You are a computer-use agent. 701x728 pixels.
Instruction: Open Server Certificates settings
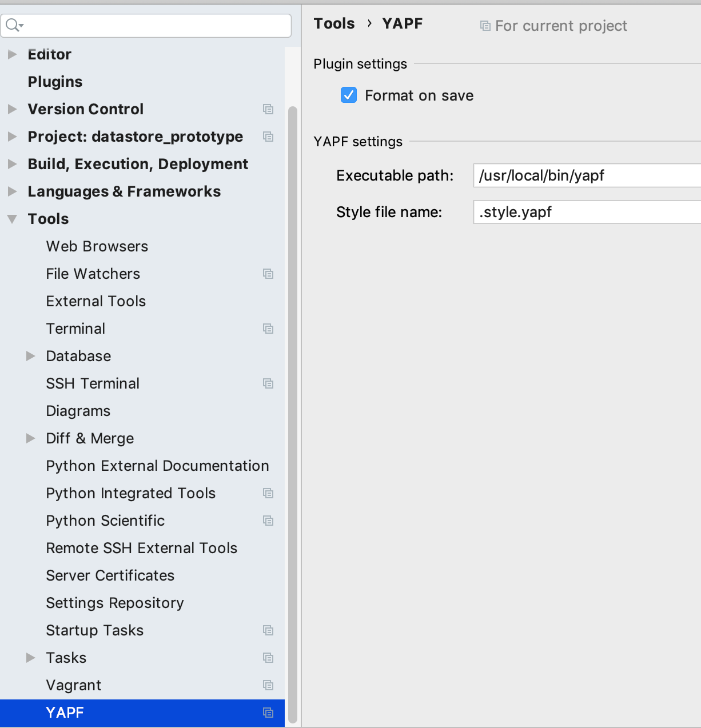[110, 575]
